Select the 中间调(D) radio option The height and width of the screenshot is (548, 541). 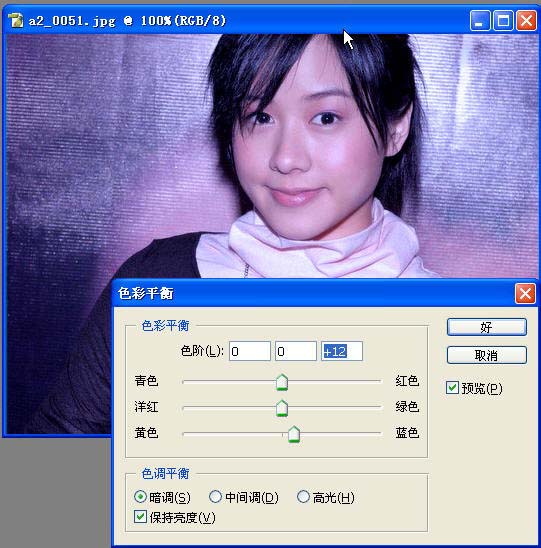pos(215,497)
